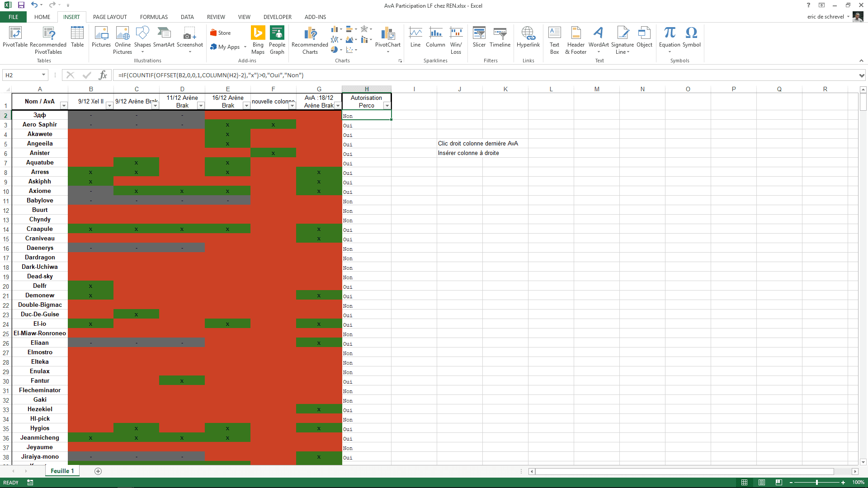The width and height of the screenshot is (868, 488).
Task: Open the Nom / AvA column filter
Action: click(64, 106)
